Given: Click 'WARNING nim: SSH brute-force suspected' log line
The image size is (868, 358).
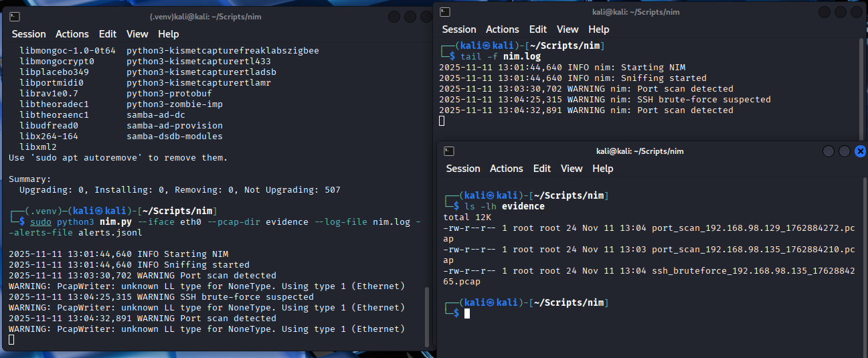Looking at the screenshot, I should [x=605, y=99].
